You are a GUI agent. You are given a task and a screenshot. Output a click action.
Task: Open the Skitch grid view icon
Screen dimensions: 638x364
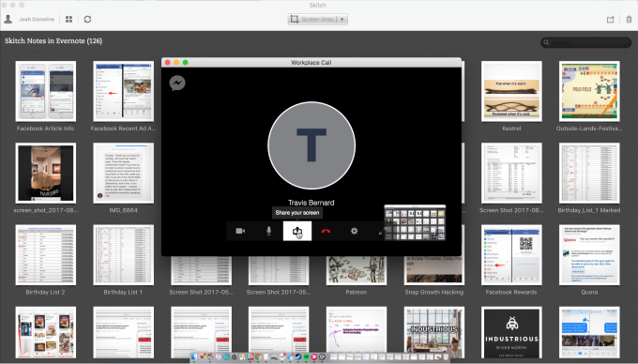click(68, 19)
